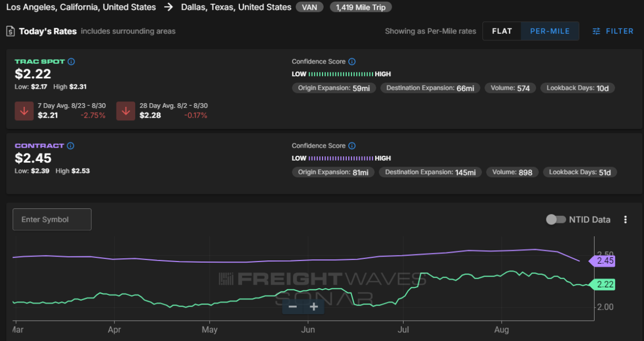Zoom out chart with minus button
Viewport: 644px width, 341px height.
click(x=293, y=307)
